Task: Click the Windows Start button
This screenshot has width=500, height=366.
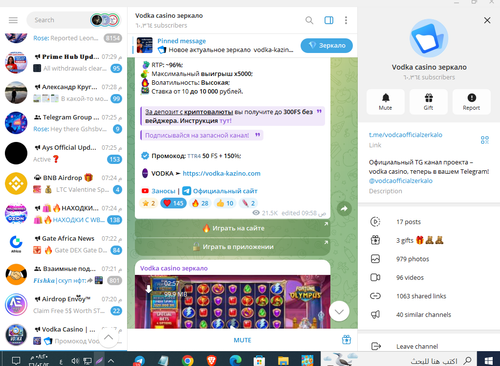Action: point(489,360)
